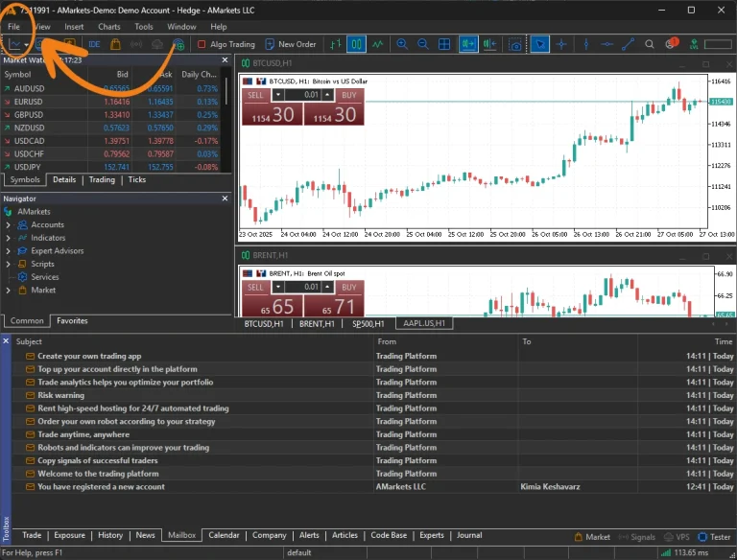
Task: Open the Market shopping bag icon in toolbar
Action: pos(115,44)
